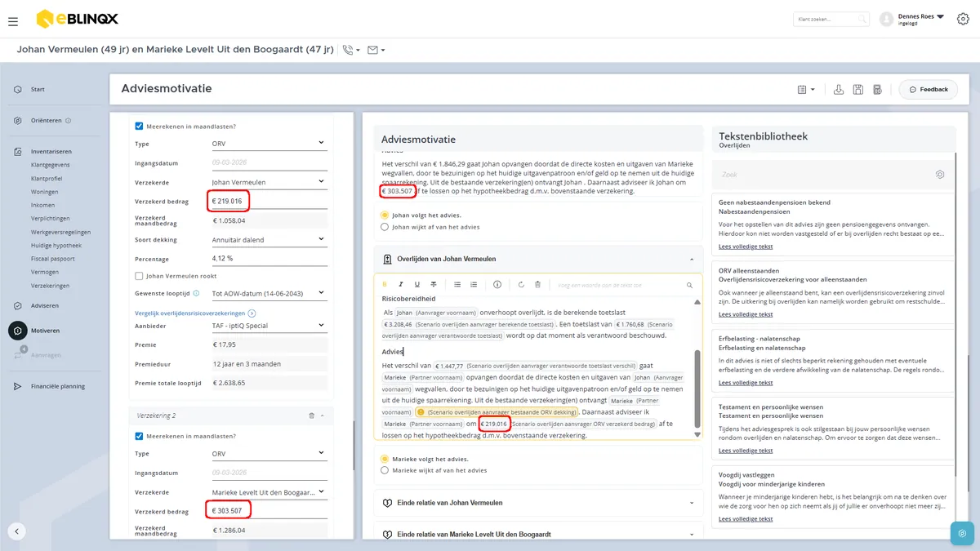Apply bold formatting in the text editor

coord(385,284)
